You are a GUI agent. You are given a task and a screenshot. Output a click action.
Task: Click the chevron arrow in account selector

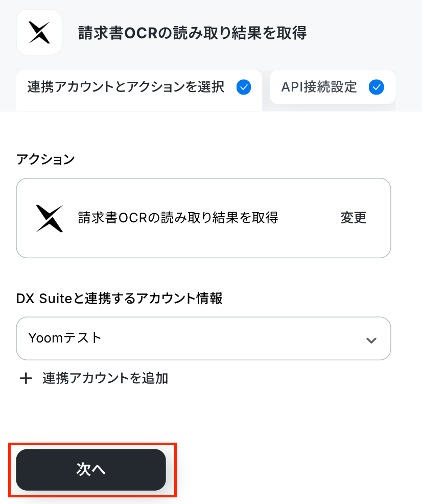click(371, 340)
